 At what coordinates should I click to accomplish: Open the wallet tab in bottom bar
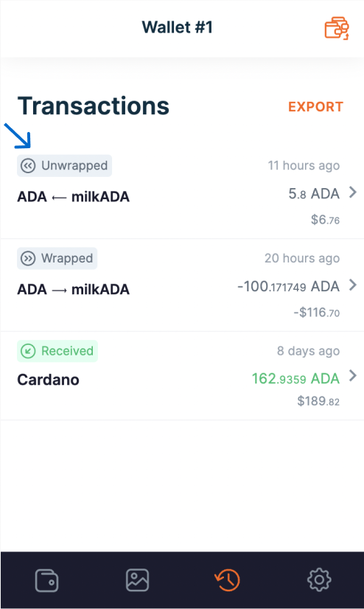point(46,580)
